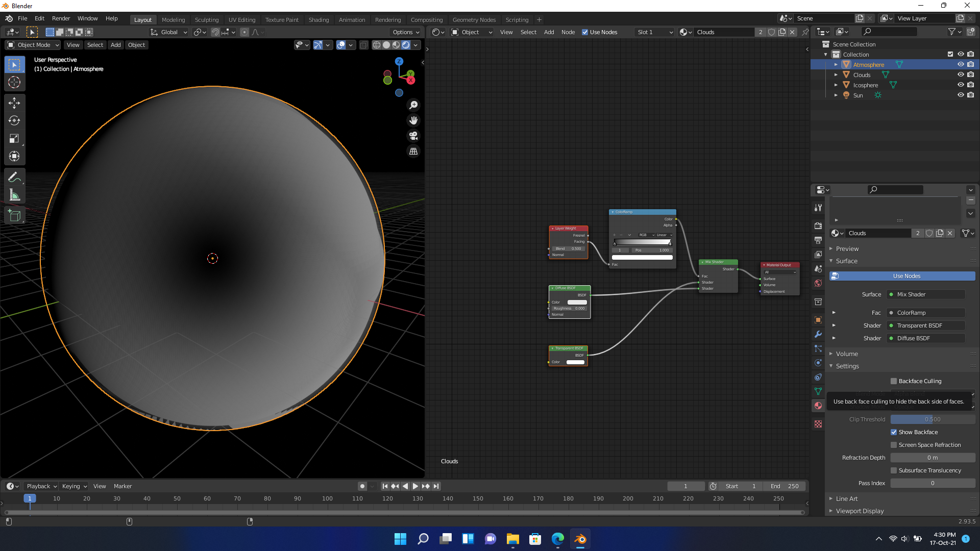Enable the Backface Culling checkbox

[x=894, y=381]
